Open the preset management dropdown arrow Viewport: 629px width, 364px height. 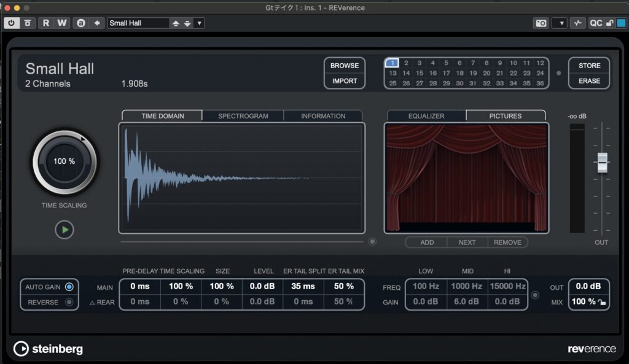tap(200, 23)
